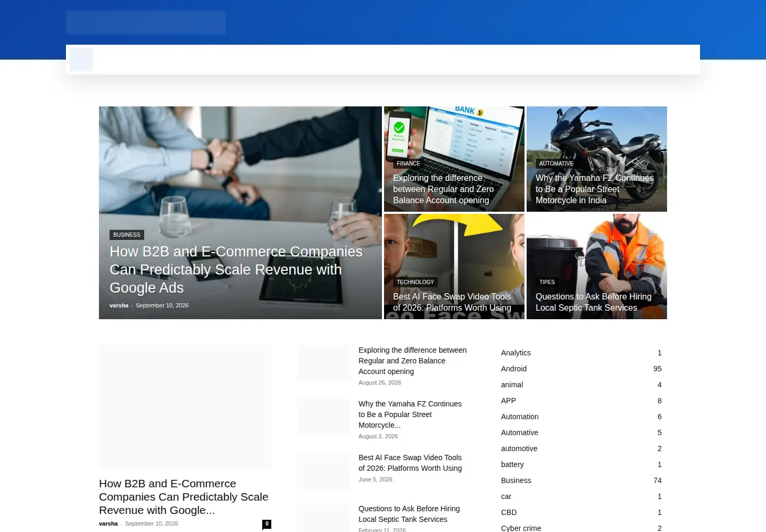Click the AUTOMATIVE category tag
766x532 pixels.
(x=556, y=163)
